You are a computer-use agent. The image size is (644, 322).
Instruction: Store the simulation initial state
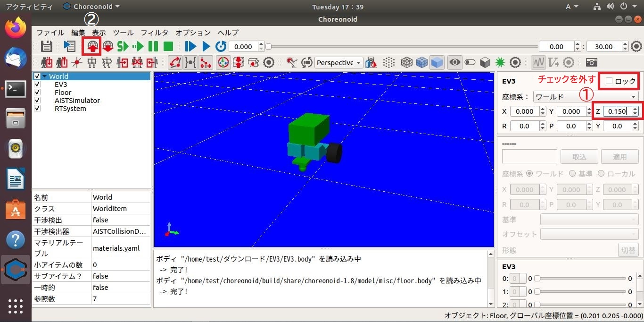(92, 46)
